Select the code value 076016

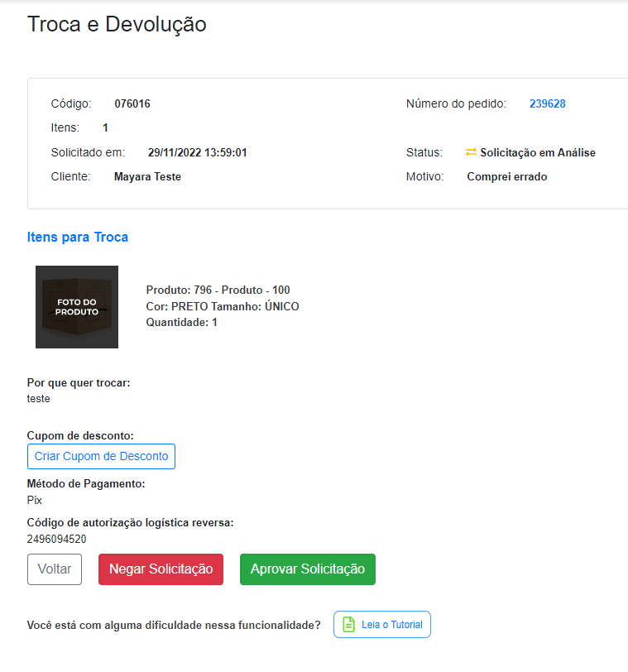tap(132, 103)
